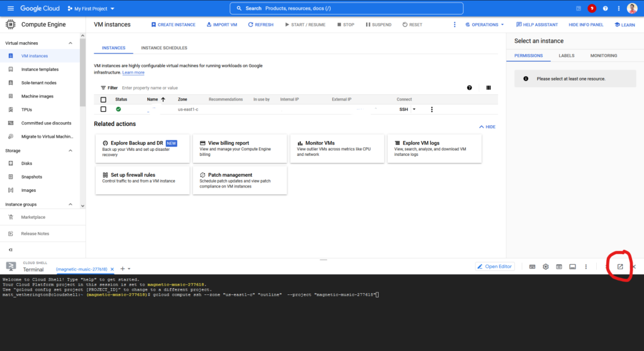Sort instances by Name column
The height and width of the screenshot is (351, 644).
coord(156,99)
